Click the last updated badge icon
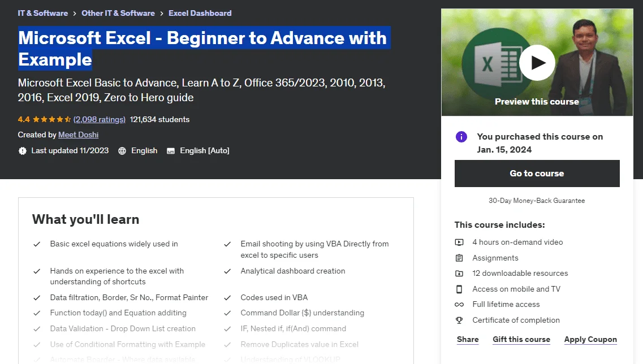 point(22,151)
